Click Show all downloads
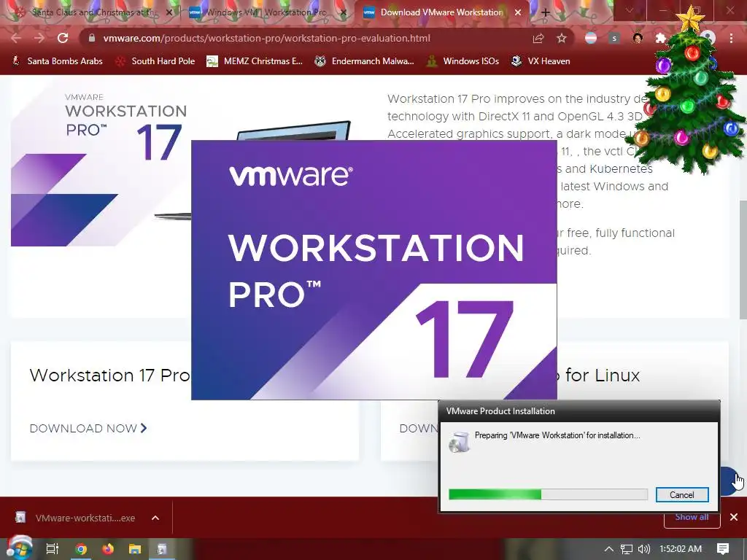Viewport: 747px width, 560px height. (x=692, y=517)
